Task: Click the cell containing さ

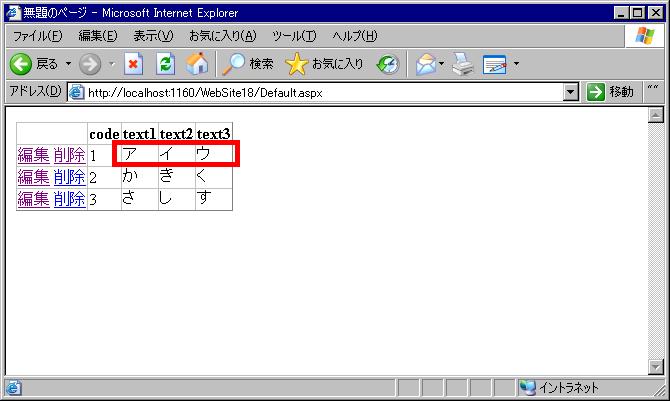Action: click(x=140, y=199)
